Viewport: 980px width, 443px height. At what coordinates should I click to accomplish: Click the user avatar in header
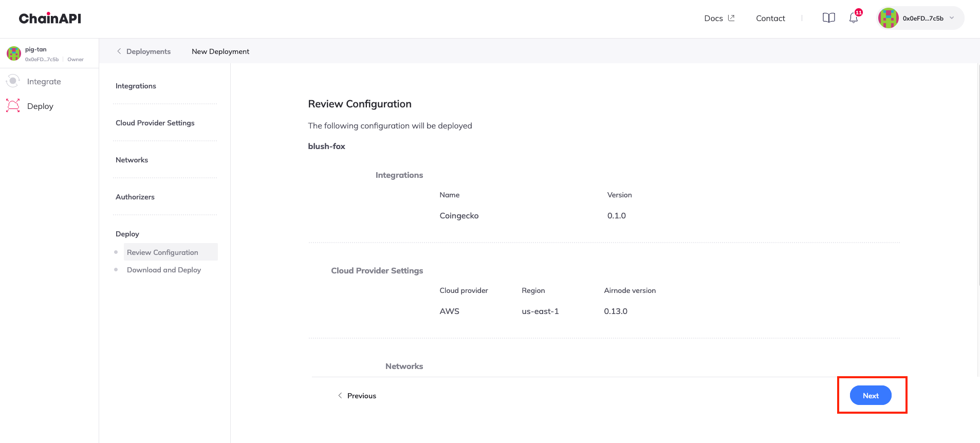coord(888,19)
